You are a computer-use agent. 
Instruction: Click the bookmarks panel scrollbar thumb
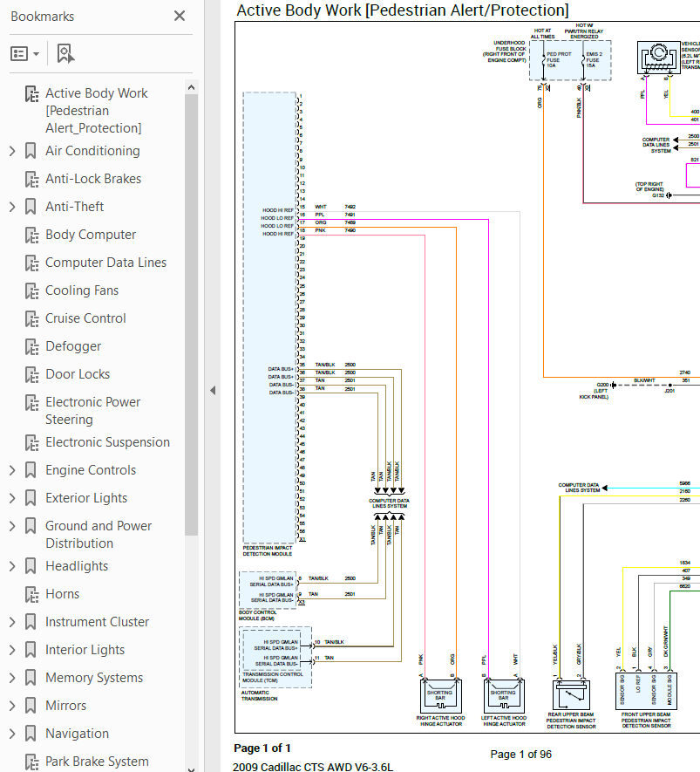coord(192,315)
